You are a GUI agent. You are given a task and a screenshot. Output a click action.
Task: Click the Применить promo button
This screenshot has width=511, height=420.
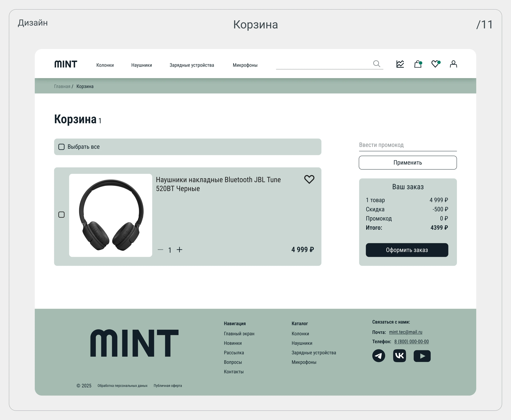(408, 163)
